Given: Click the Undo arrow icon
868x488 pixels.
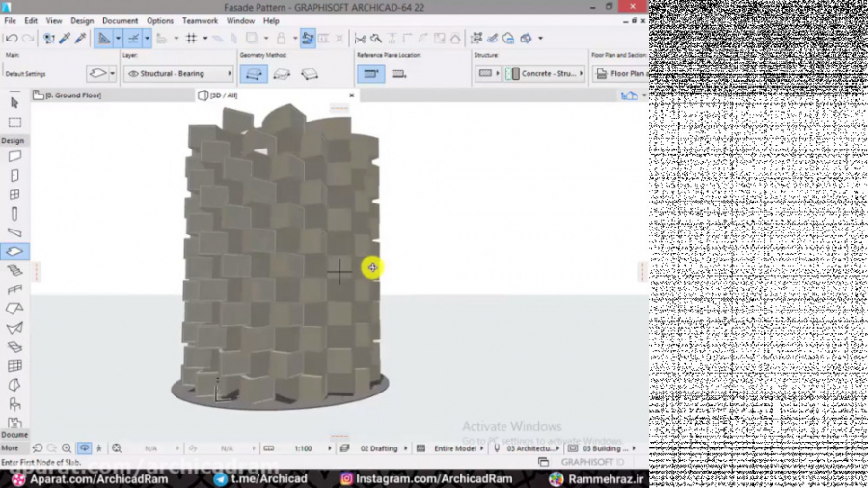Looking at the screenshot, I should point(11,39).
